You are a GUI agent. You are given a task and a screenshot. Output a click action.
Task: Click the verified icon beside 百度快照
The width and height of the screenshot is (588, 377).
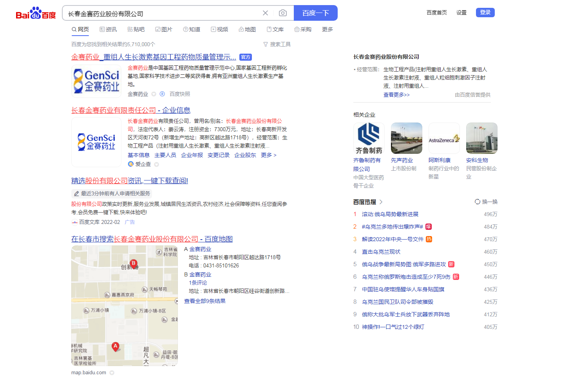(x=162, y=94)
